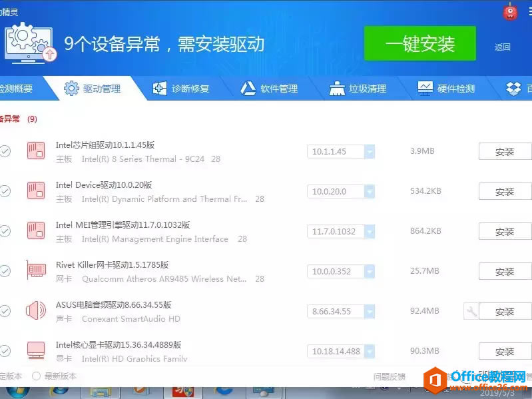Click network card icon for Rivet Killer

(x=36, y=270)
